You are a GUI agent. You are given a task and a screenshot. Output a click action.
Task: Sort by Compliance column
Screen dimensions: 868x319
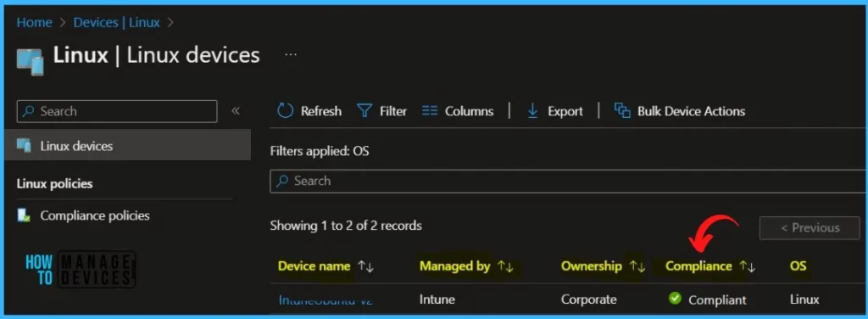[710, 266]
